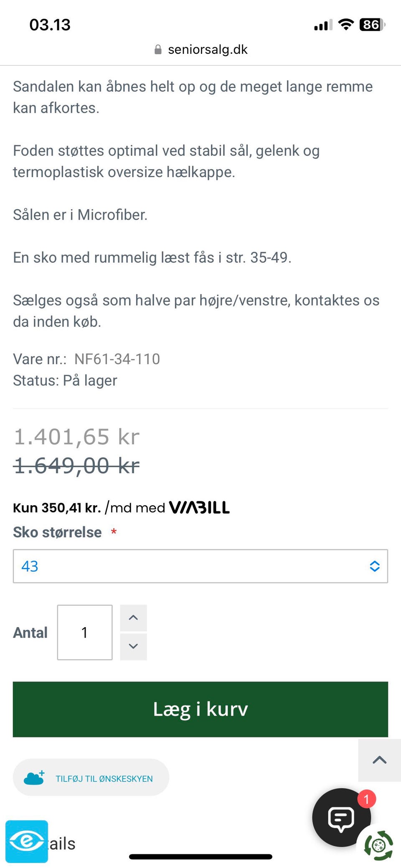Tap the Wi-Fi status icon
Viewport: 401px width, 868px height.
(346, 25)
